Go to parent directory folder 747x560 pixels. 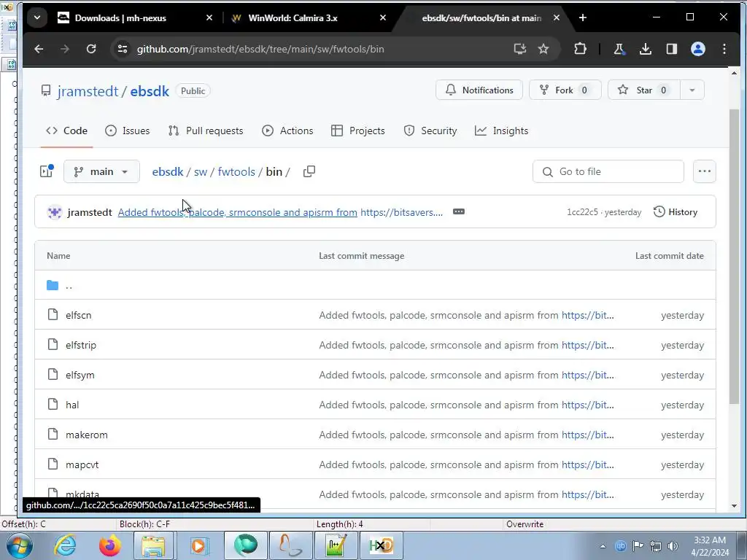coord(69,286)
